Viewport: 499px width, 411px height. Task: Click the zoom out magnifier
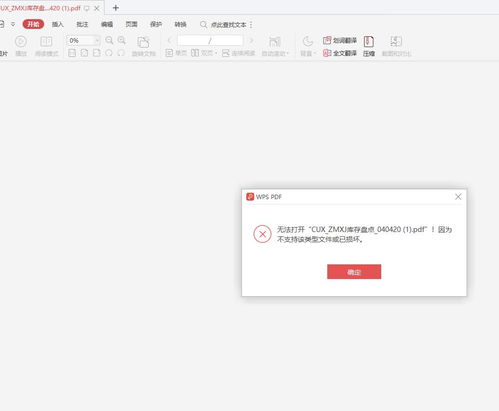tap(109, 40)
